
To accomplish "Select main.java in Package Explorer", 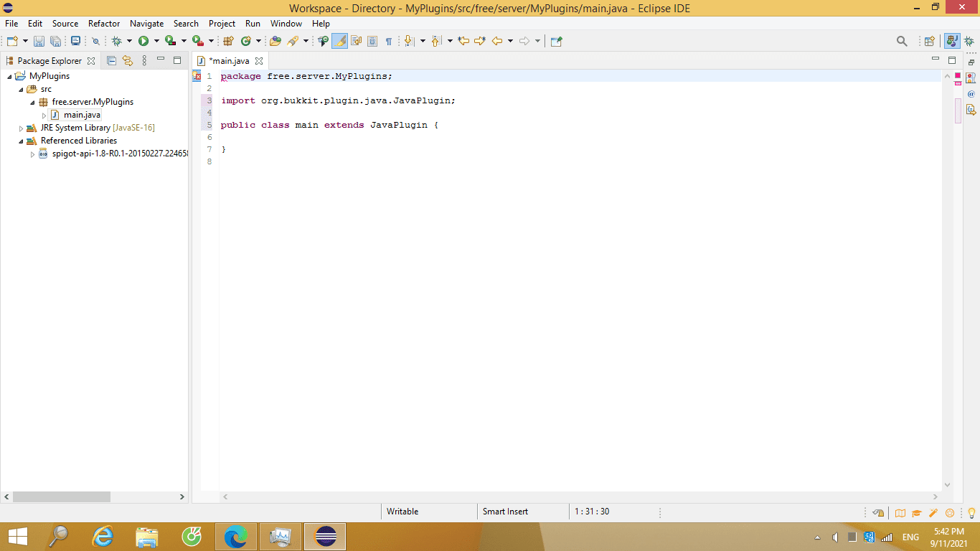I will (82, 115).
